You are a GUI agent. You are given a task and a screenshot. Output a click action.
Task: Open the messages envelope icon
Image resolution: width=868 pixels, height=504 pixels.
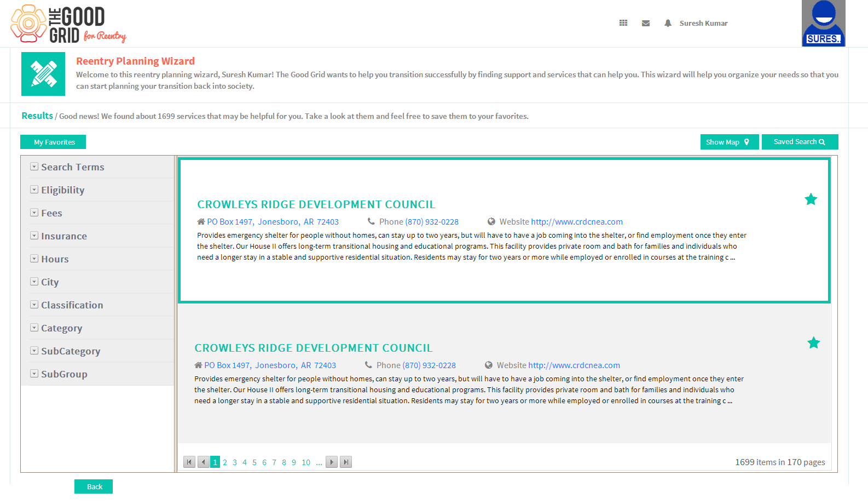(x=646, y=23)
